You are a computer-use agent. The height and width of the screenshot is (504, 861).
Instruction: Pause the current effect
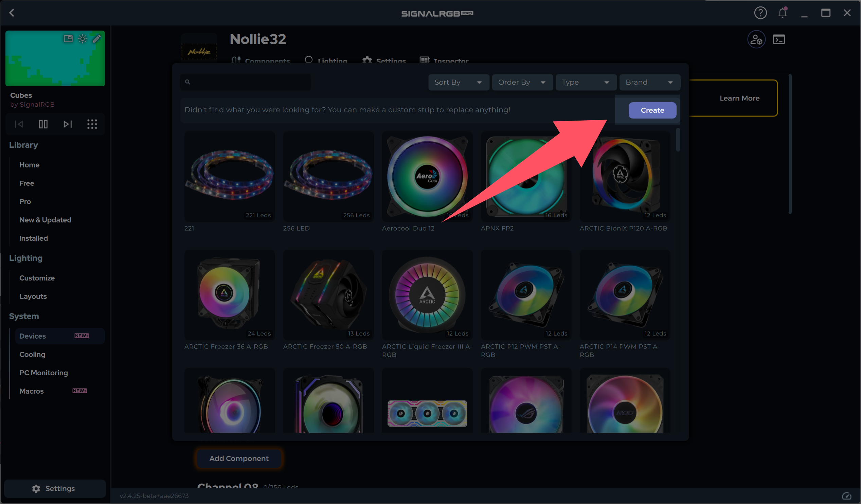(x=43, y=124)
